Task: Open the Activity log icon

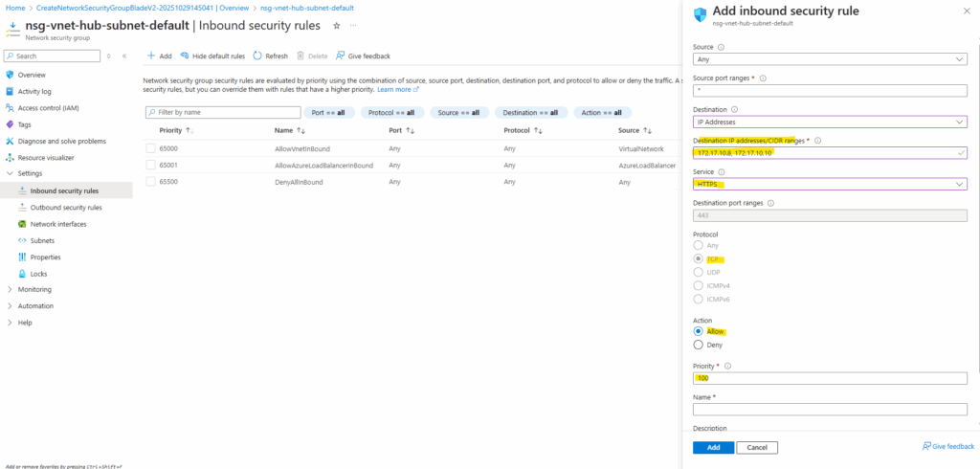Action: (x=11, y=91)
